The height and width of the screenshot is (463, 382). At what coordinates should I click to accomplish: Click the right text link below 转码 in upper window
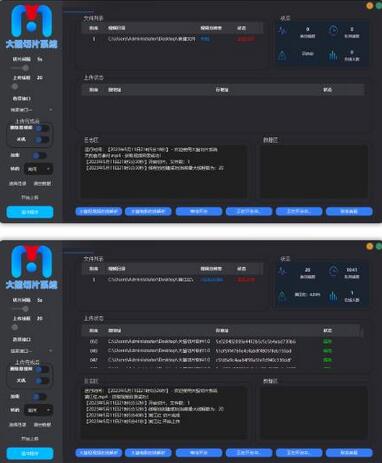point(42,184)
